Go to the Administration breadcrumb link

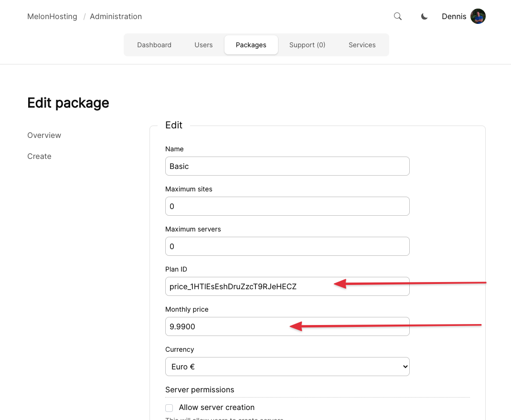[116, 16]
